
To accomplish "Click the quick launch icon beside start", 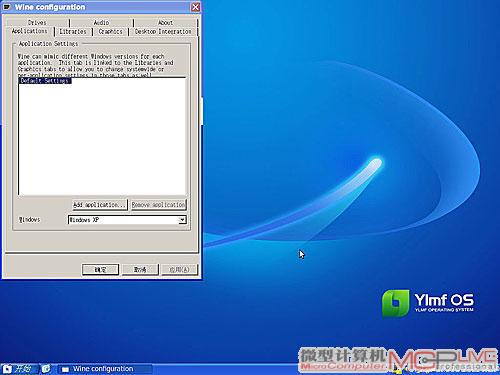I will click(x=46, y=369).
